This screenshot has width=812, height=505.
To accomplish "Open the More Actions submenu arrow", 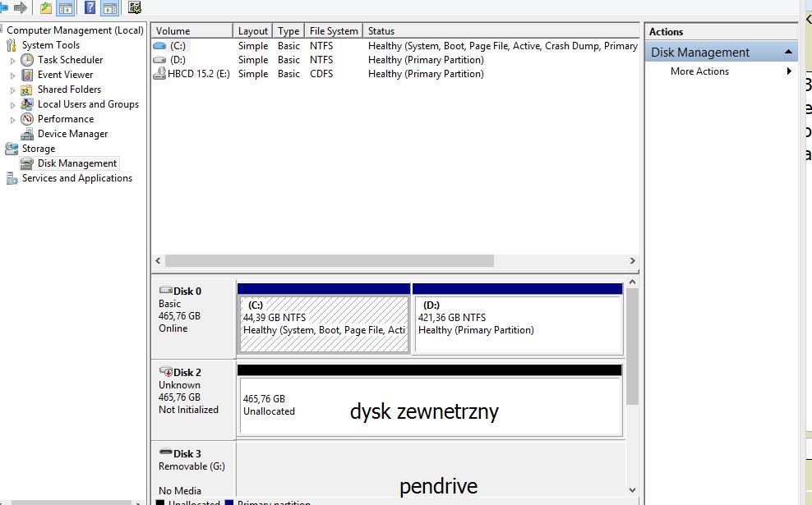I will [789, 71].
